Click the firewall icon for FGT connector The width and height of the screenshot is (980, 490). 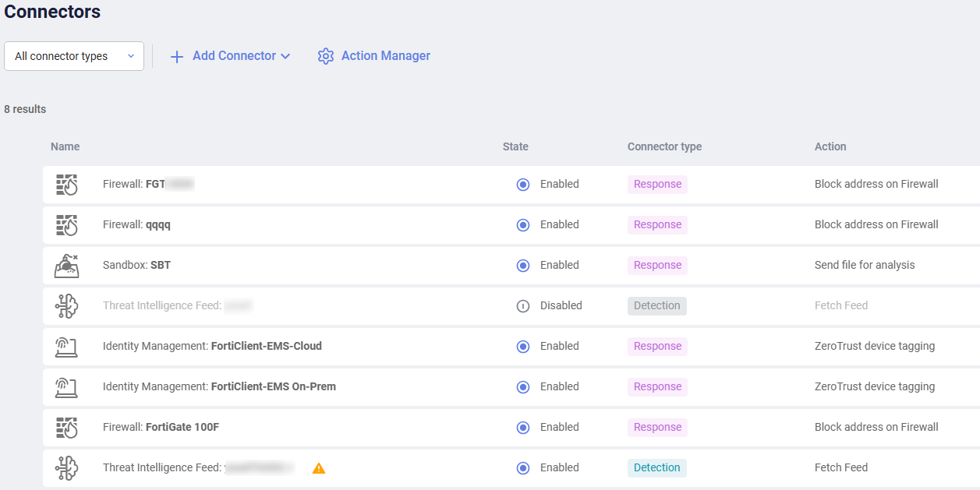click(67, 185)
